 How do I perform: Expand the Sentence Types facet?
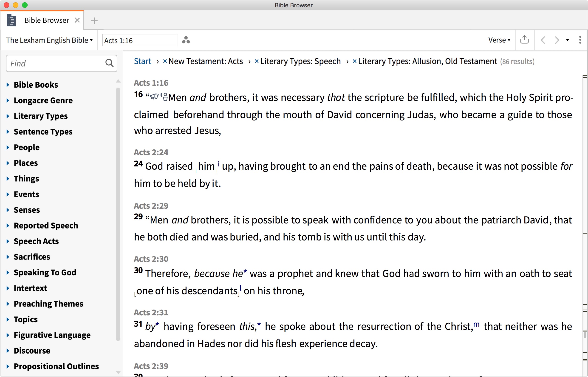(8, 132)
